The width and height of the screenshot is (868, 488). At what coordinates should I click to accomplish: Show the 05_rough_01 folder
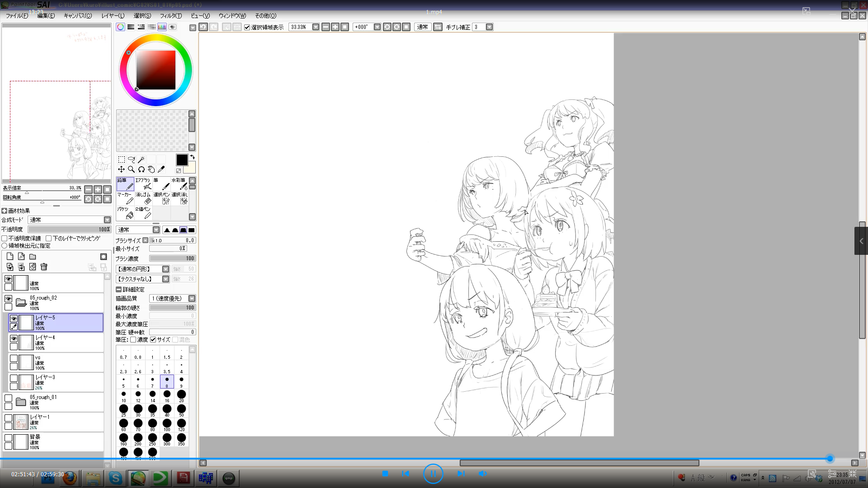tap(8, 398)
